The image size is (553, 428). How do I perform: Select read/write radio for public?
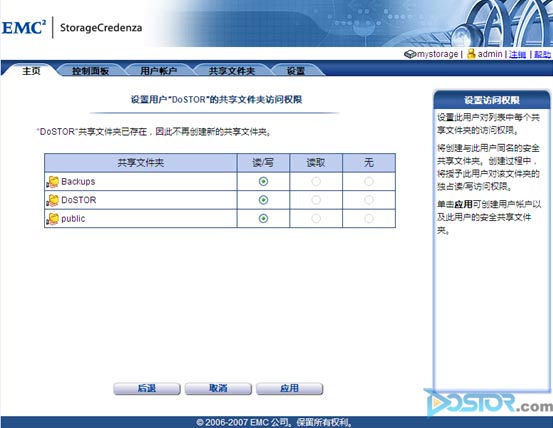[263, 219]
